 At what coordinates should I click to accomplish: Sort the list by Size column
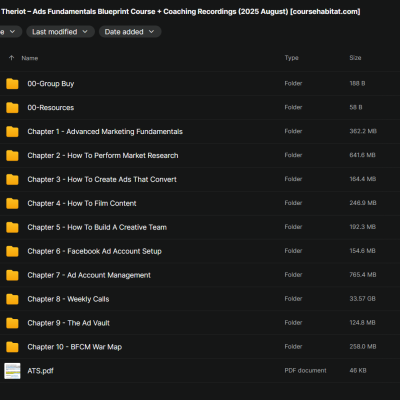tap(355, 58)
